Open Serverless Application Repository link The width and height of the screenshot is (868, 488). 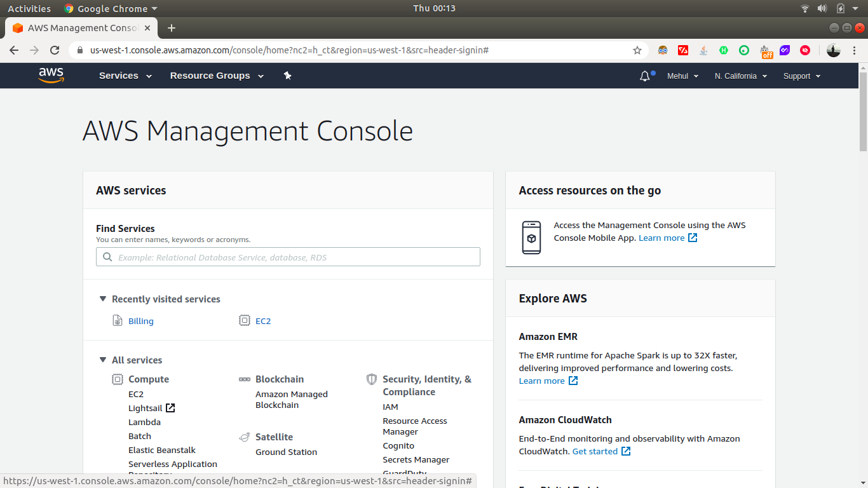pos(173,468)
